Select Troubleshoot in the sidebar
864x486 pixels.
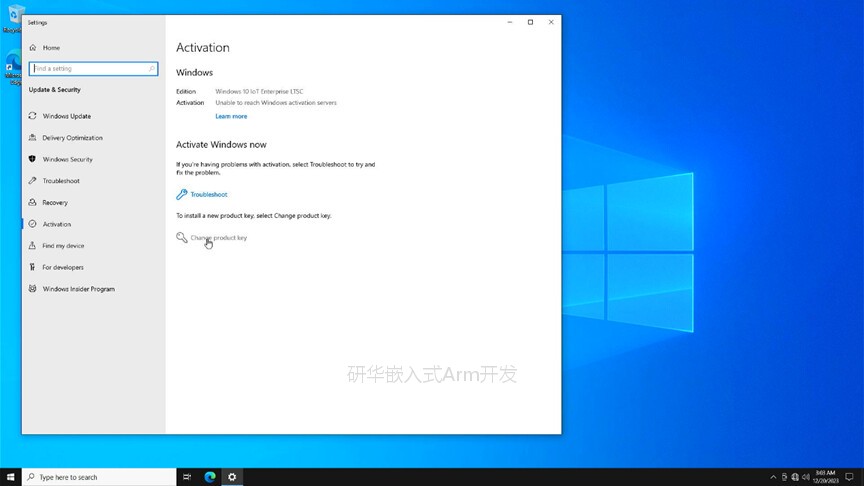(61, 181)
